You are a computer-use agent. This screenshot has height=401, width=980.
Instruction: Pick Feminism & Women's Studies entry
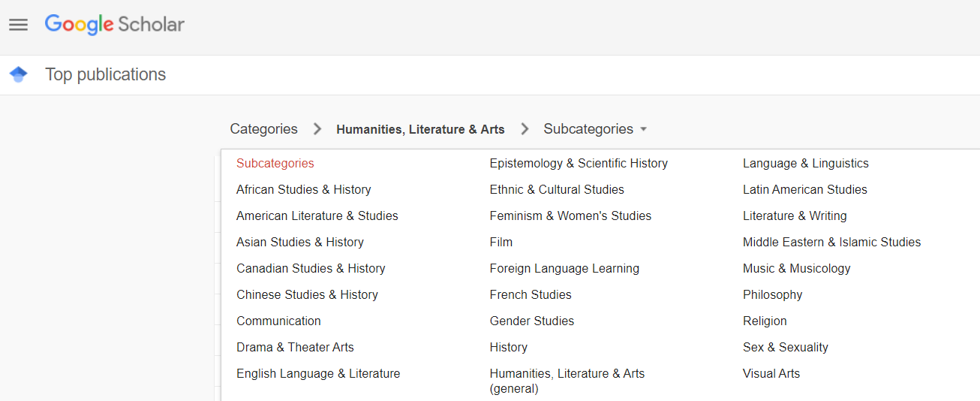pos(570,216)
